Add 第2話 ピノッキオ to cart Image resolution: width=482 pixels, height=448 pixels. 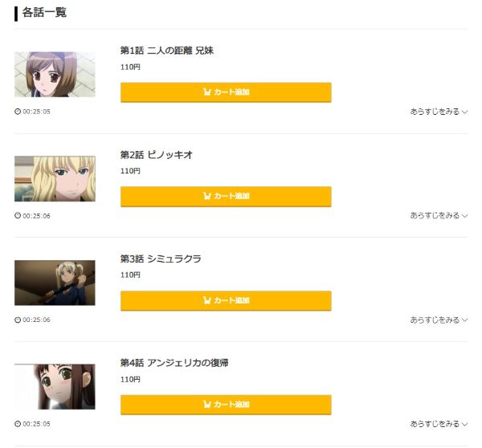pyautogui.click(x=226, y=196)
